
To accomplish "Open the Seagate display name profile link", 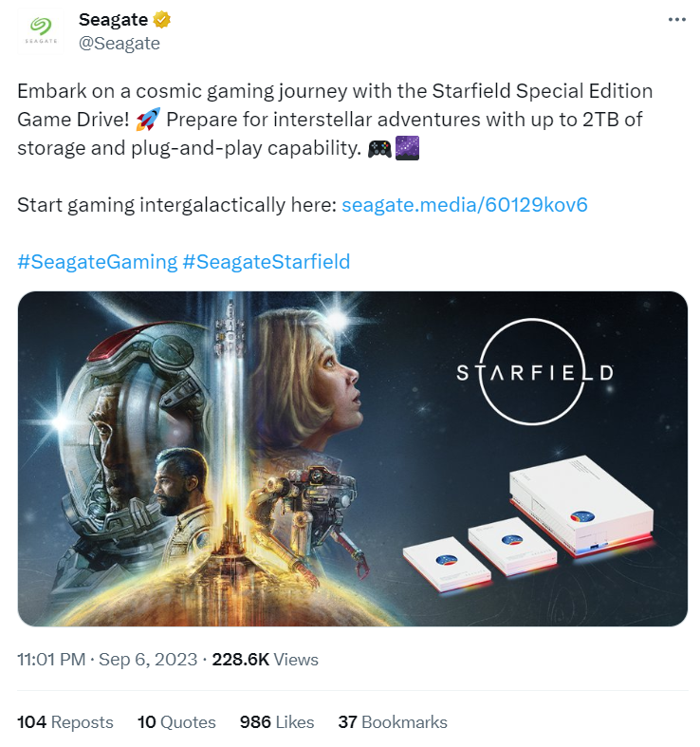I will tap(113, 20).
